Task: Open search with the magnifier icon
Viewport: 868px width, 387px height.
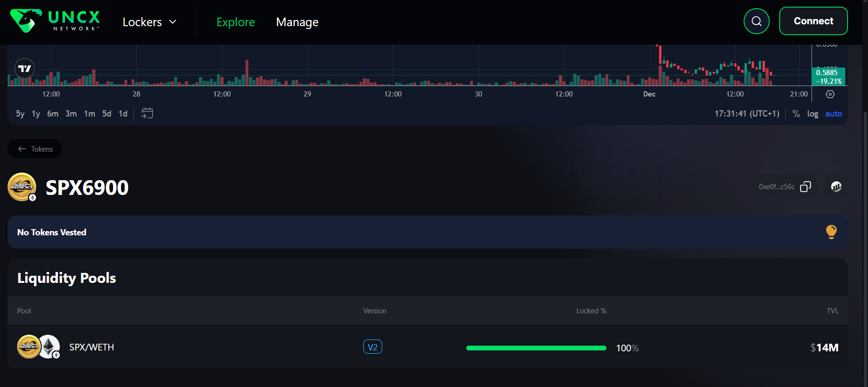Action: coord(756,21)
